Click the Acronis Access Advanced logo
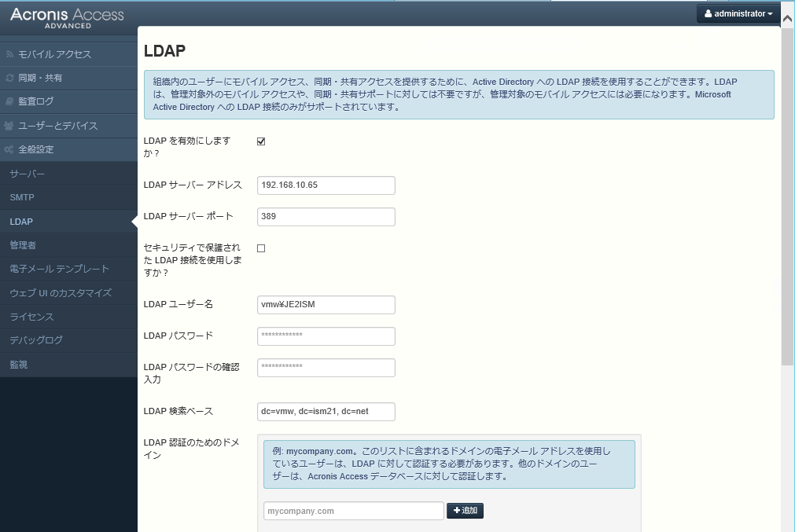This screenshot has width=795, height=532. [x=67, y=18]
